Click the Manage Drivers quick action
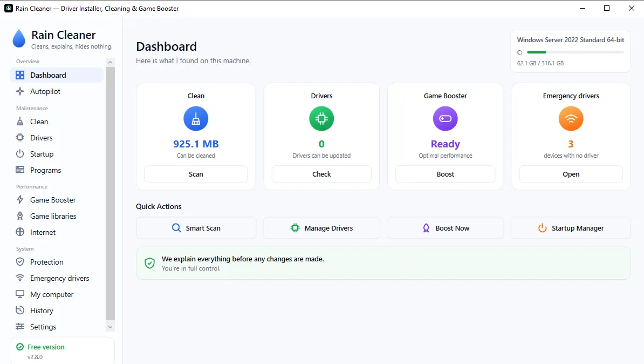The height and width of the screenshot is (364, 644). [x=321, y=228]
